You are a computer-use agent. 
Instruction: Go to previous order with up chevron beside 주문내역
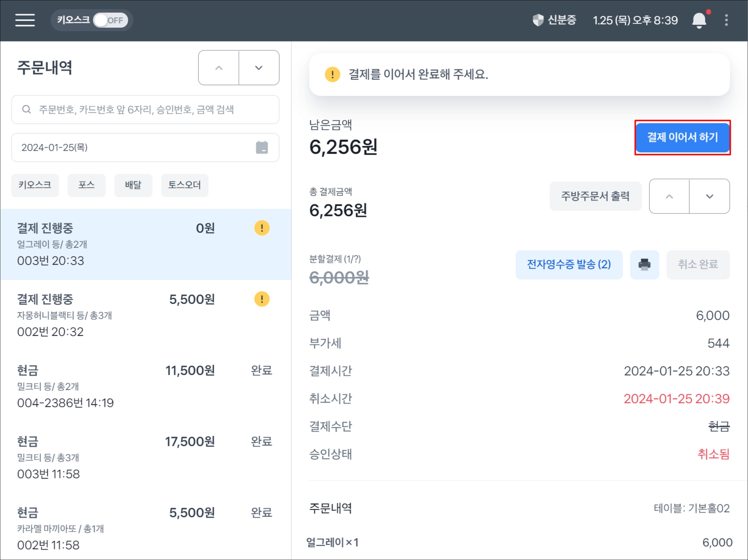218,68
